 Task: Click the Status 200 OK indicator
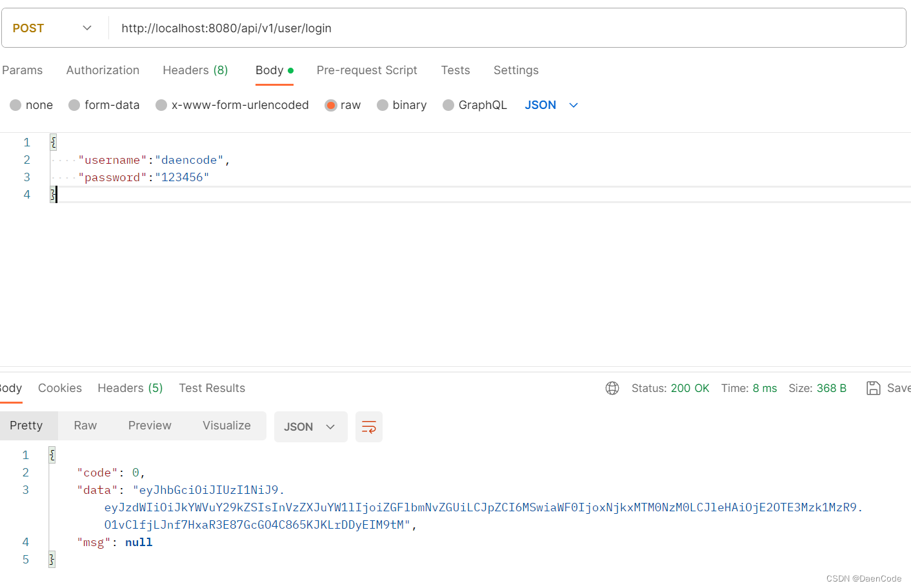tap(671, 387)
